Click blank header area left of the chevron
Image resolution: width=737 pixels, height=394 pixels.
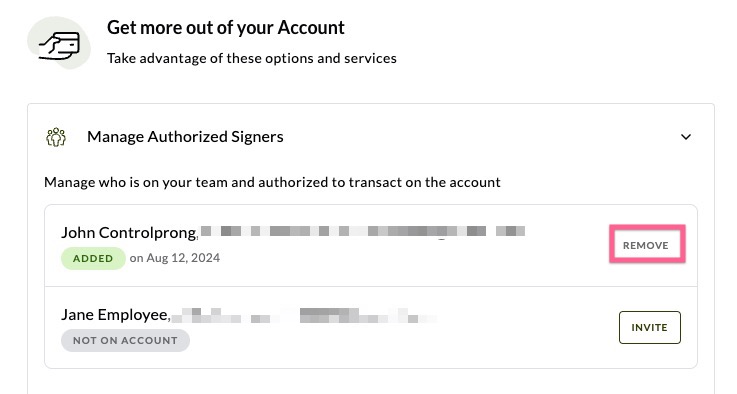[479, 137]
